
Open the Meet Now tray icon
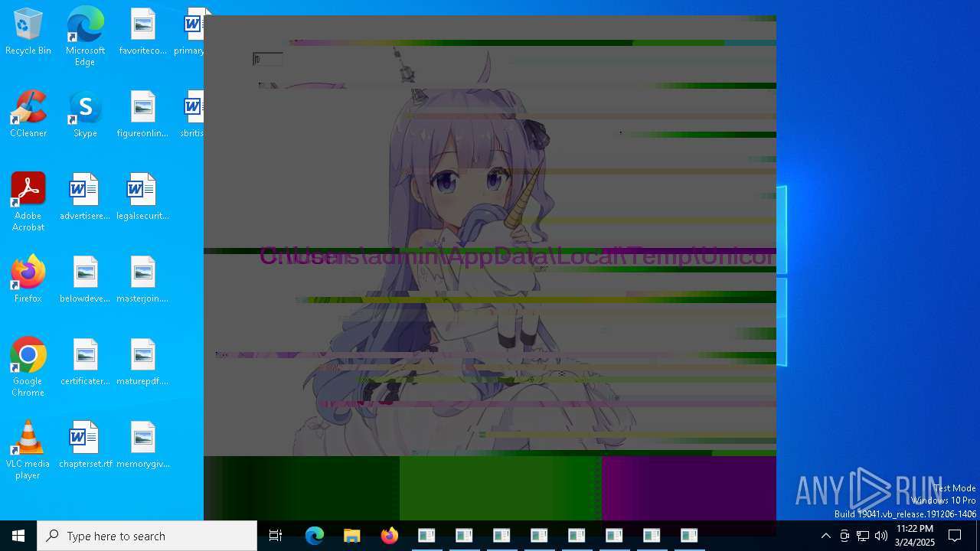[844, 536]
